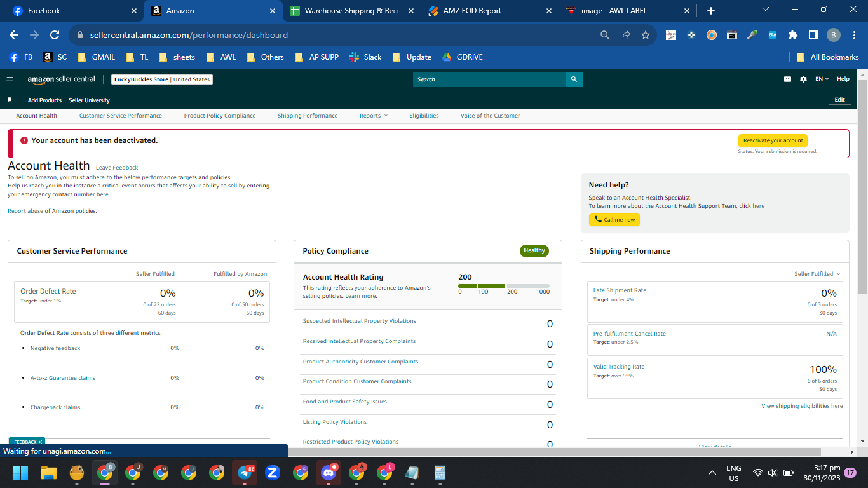The width and height of the screenshot is (868, 488).
Task: Open Product Policy Compliance tab
Action: pyautogui.click(x=220, y=116)
